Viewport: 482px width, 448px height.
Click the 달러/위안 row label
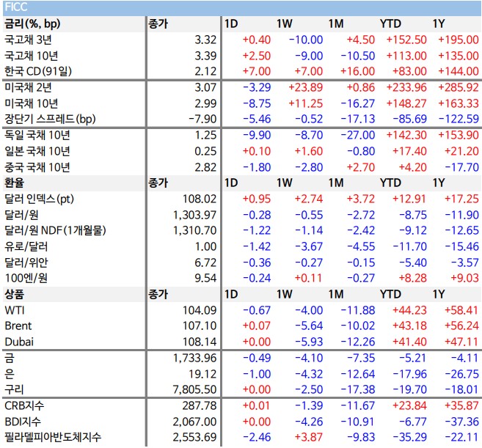26,262
